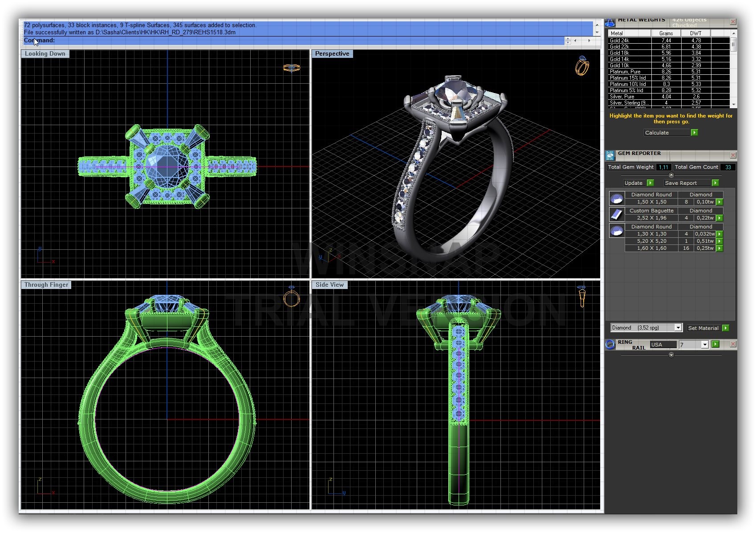Collapse the Gem Reporter panel with round arrow
This screenshot has width=756, height=533.
click(671, 175)
